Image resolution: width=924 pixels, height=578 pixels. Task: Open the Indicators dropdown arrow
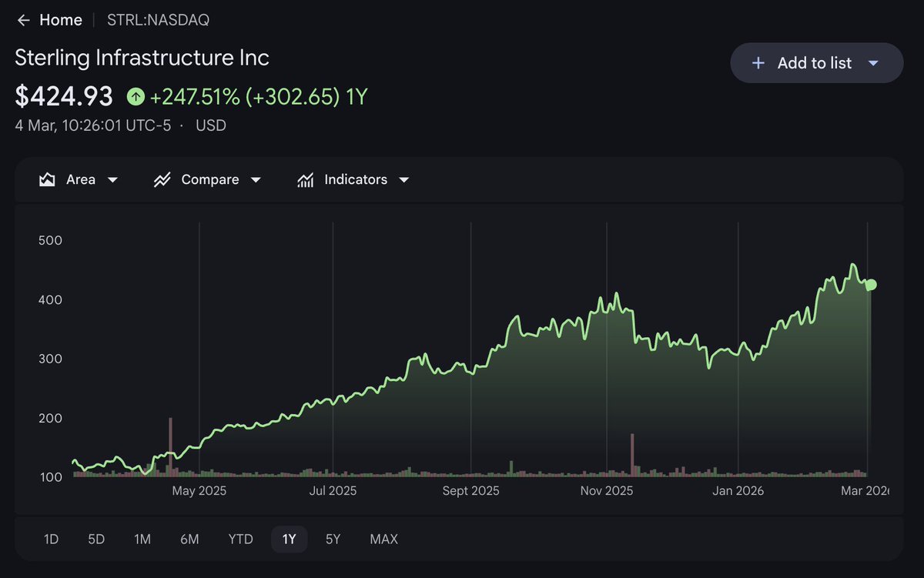(x=403, y=180)
